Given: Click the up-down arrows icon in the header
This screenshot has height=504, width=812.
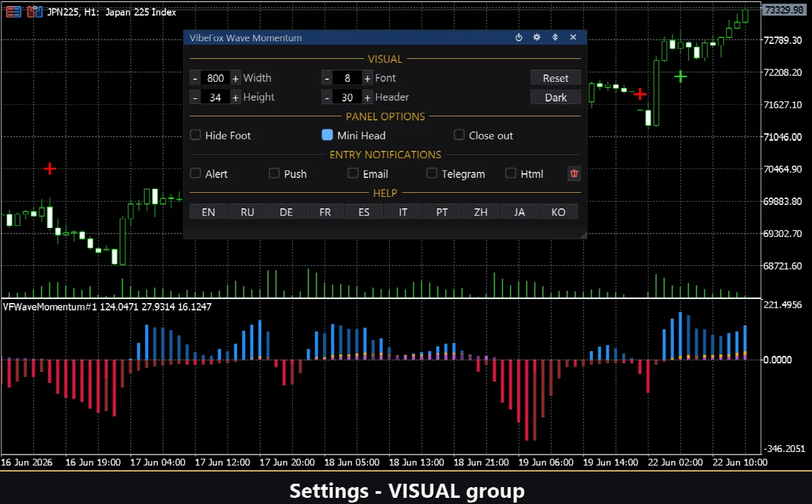Looking at the screenshot, I should tap(556, 38).
